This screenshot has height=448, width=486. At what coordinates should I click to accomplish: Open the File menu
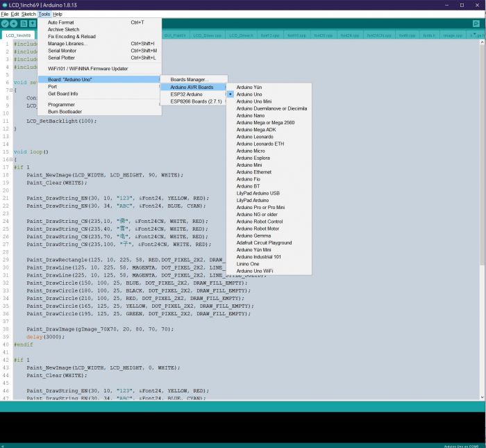coord(5,14)
